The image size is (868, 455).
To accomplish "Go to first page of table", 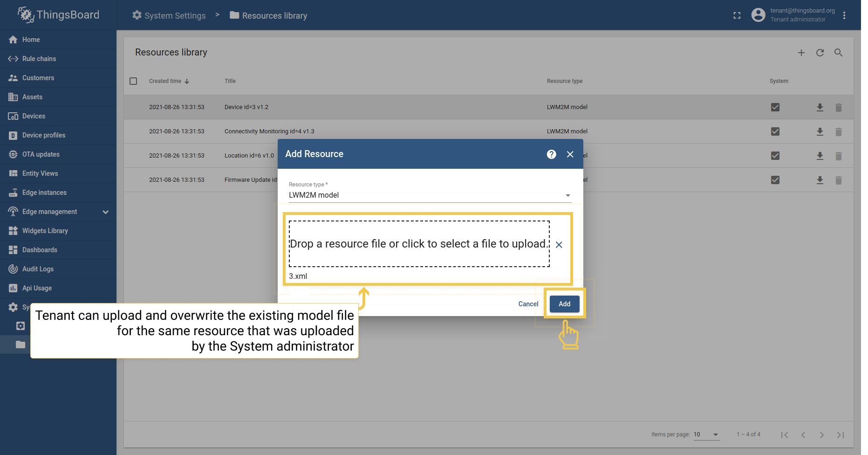I will point(785,435).
